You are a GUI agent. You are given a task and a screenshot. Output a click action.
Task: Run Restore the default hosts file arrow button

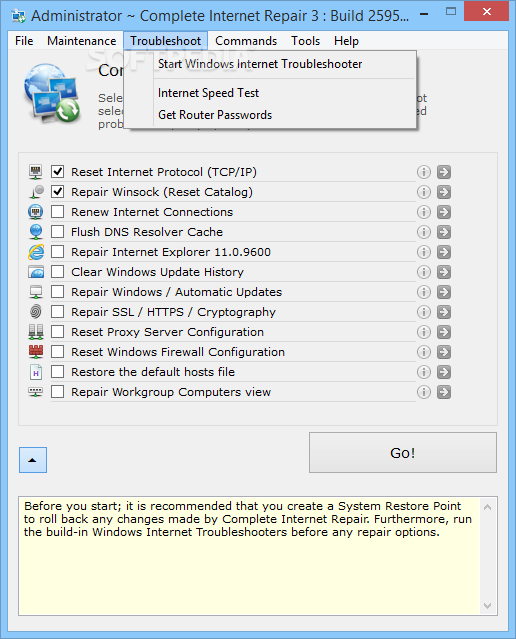coord(444,372)
